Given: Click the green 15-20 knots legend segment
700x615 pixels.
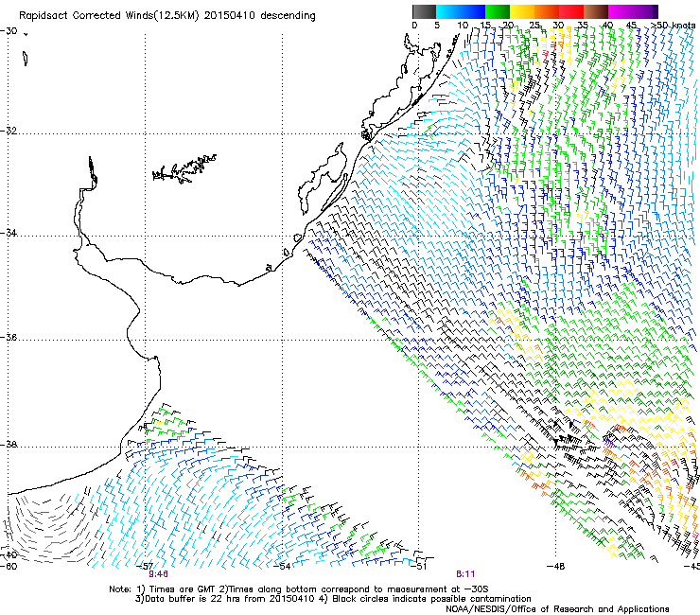Looking at the screenshot, I should tap(498, 11).
